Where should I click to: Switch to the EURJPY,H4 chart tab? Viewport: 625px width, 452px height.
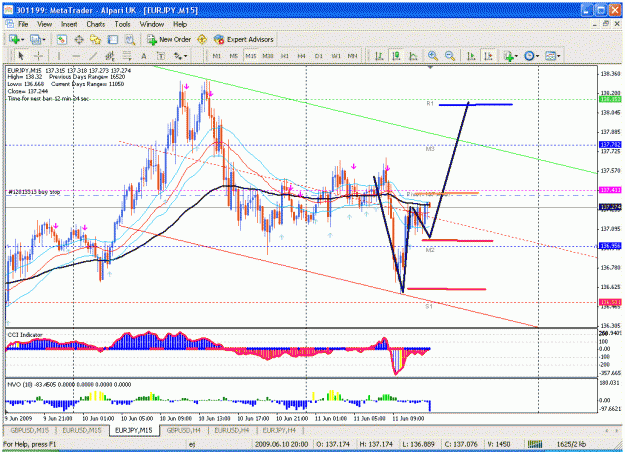coord(279,430)
